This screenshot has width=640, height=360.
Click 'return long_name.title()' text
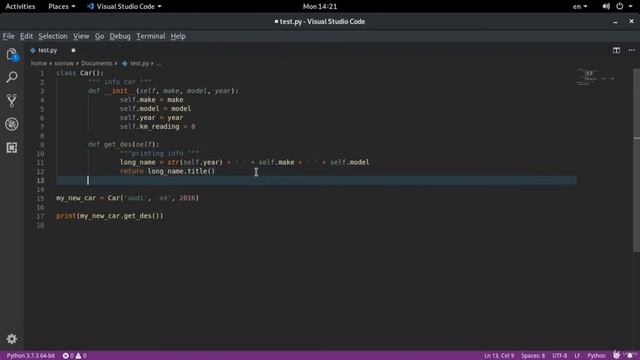(x=167, y=171)
